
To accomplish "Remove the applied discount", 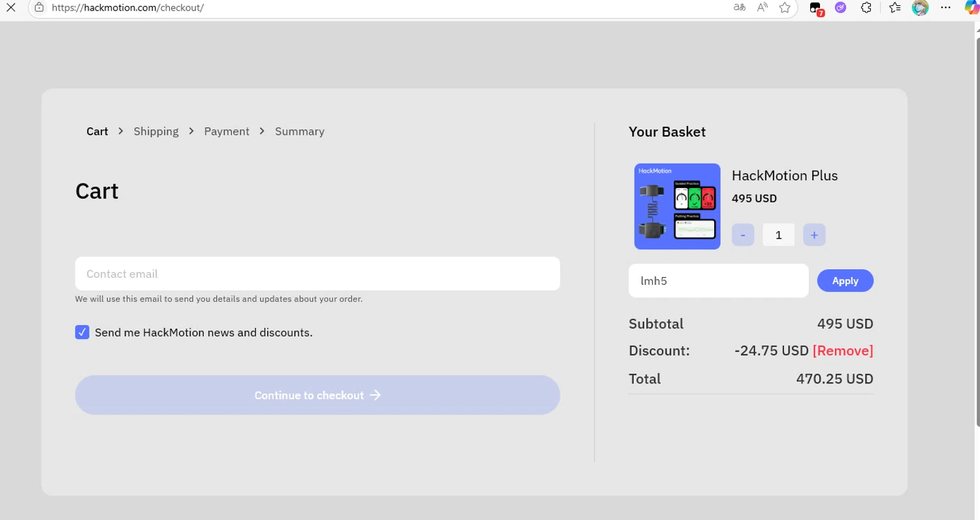I will (843, 351).
